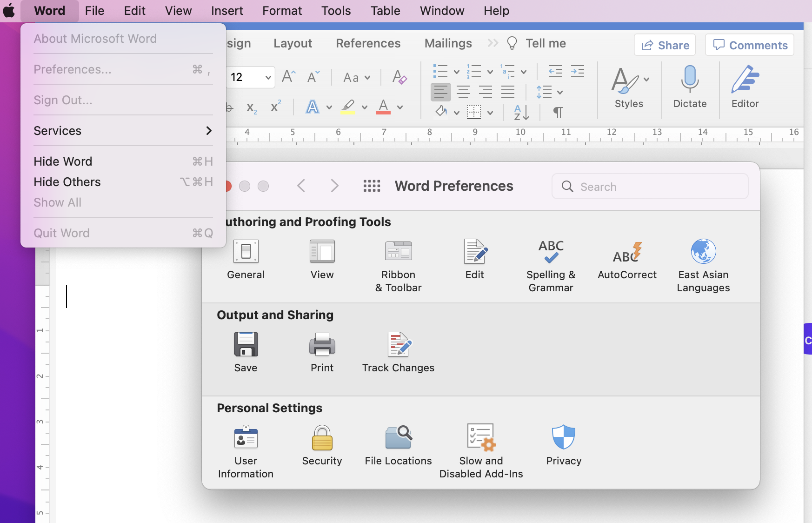
Task: Sort text with the A-Z sort icon
Action: click(x=521, y=112)
